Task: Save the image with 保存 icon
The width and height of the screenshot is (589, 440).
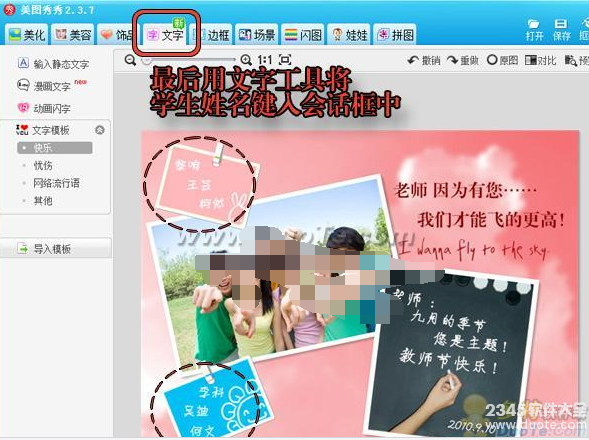Action: [x=561, y=30]
